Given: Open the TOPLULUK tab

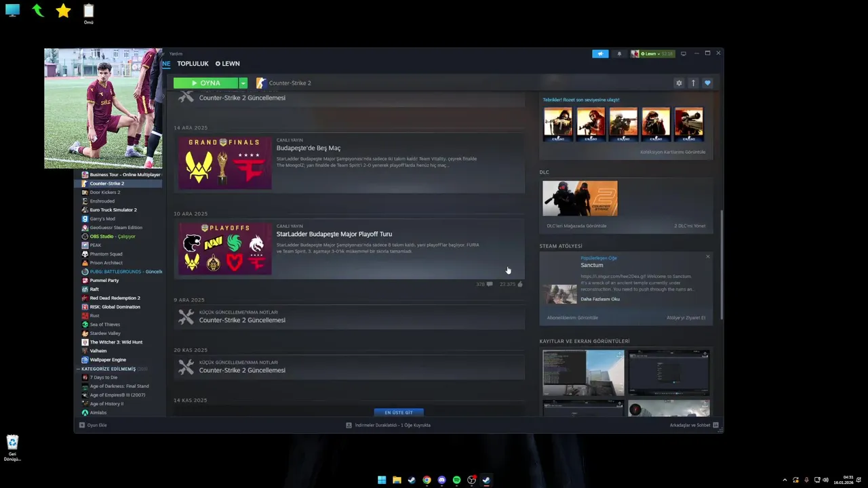Looking at the screenshot, I should [193, 64].
